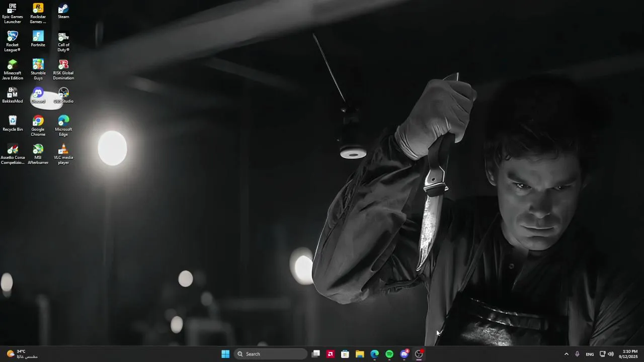Screen dimensions: 644x362
Task: Select the Microsoft Edge desktop shortcut
Action: click(x=63, y=126)
